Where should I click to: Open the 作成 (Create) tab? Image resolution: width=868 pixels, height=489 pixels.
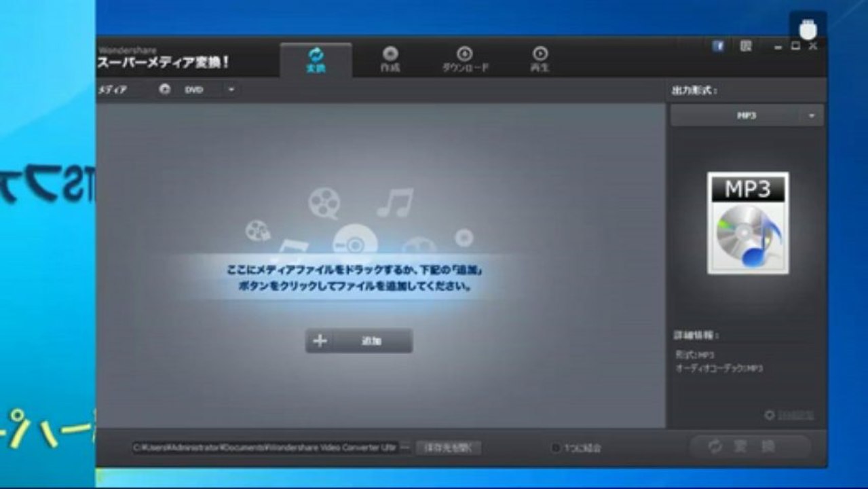[x=390, y=60]
